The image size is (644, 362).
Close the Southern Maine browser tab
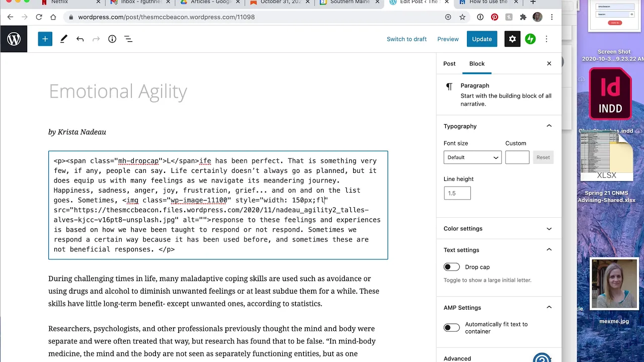pyautogui.click(x=377, y=3)
